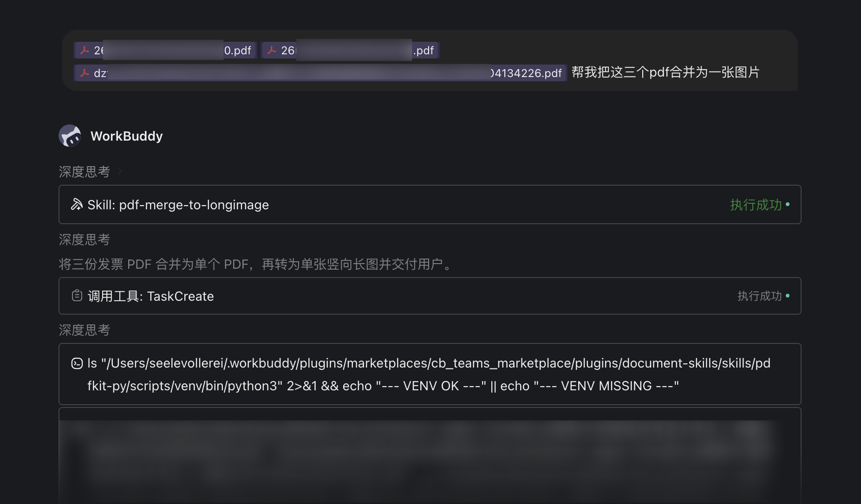Click the Skill pdf-merge-to-longimage icon

click(77, 204)
